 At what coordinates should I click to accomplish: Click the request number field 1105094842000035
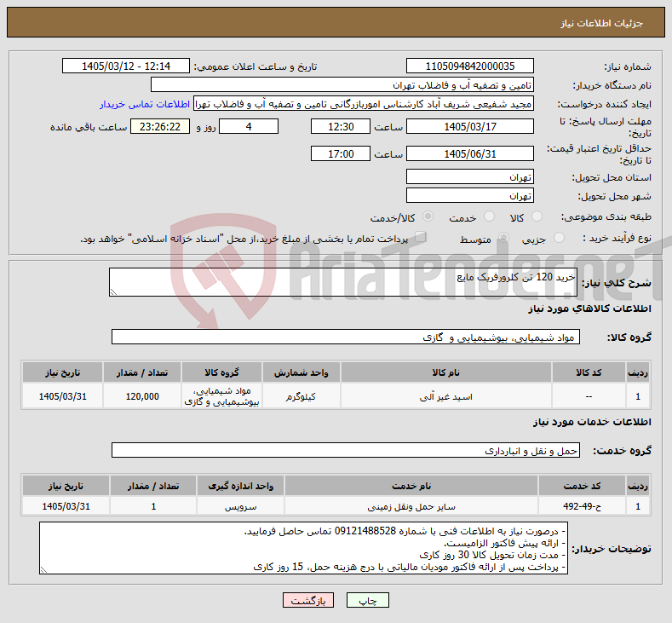(469, 66)
